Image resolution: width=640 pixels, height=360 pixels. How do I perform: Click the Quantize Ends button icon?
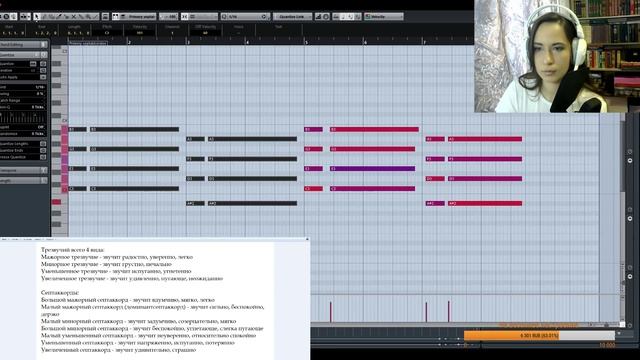(x=43, y=150)
